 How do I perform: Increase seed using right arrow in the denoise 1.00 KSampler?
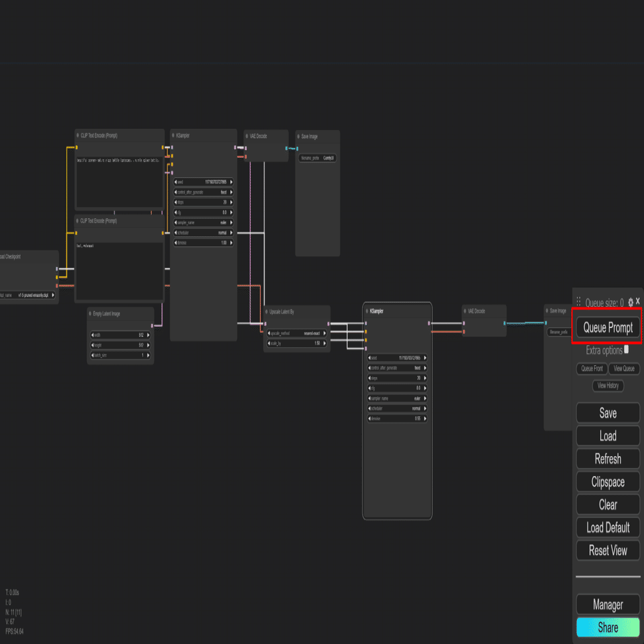[x=231, y=182]
